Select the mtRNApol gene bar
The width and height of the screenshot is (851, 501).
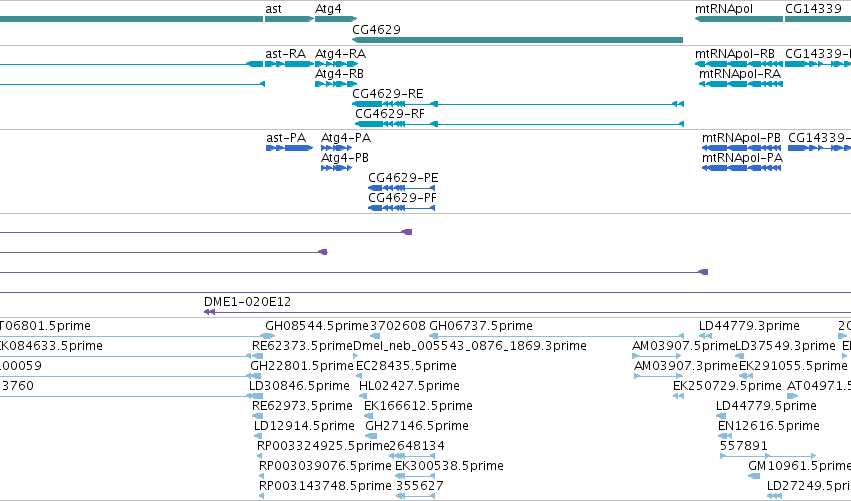(739, 20)
